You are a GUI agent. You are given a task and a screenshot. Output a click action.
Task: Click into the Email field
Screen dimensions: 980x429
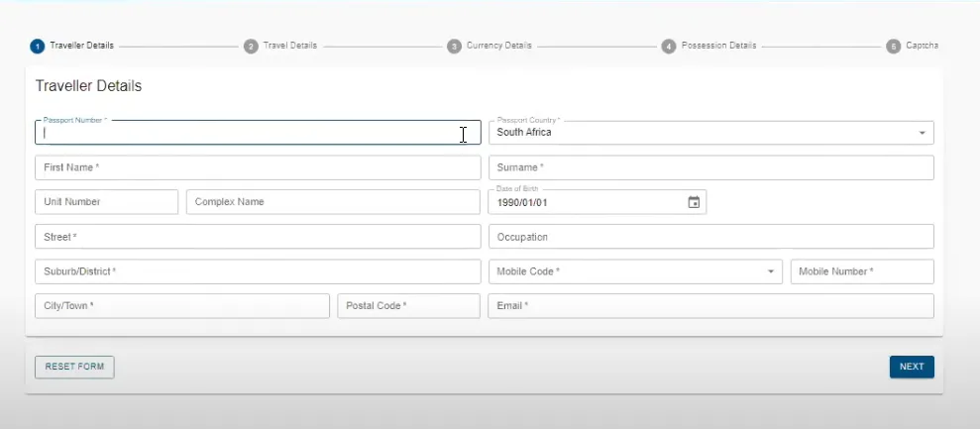pyautogui.click(x=711, y=306)
